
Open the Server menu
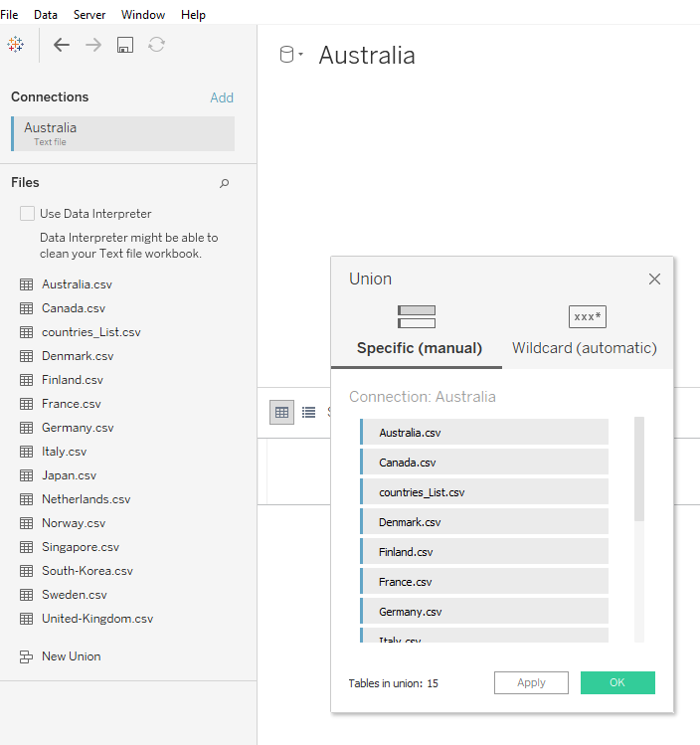pos(89,15)
